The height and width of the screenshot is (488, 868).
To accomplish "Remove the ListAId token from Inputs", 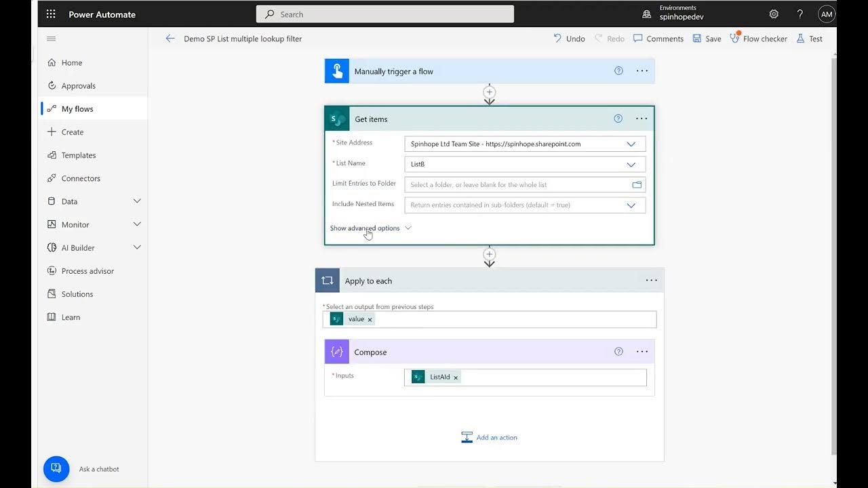I will click(456, 378).
